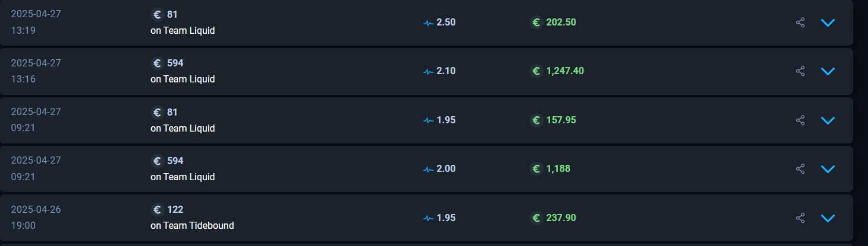
Task: Expand the €594 bet at 2.00 odds
Action: 828,169
